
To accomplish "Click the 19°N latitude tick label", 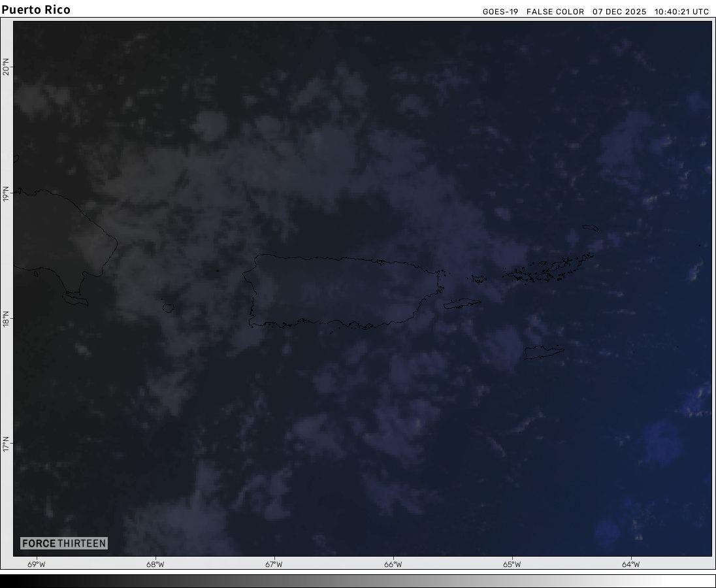I will point(7,194).
